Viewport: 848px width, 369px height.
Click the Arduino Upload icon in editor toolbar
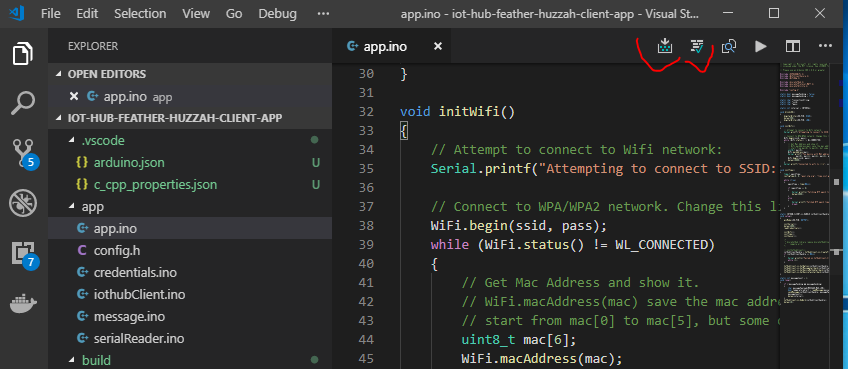(665, 47)
